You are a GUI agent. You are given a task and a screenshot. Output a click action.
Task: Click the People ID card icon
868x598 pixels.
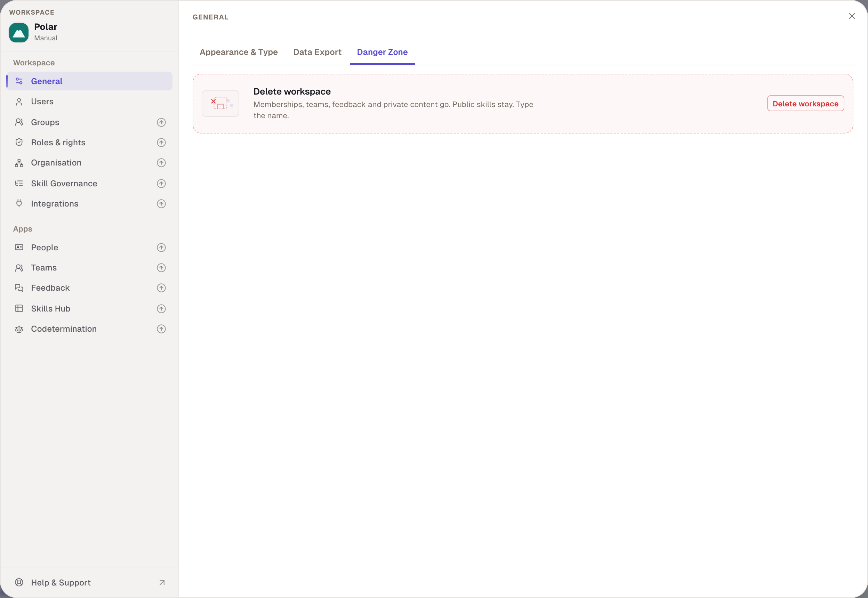(x=19, y=247)
